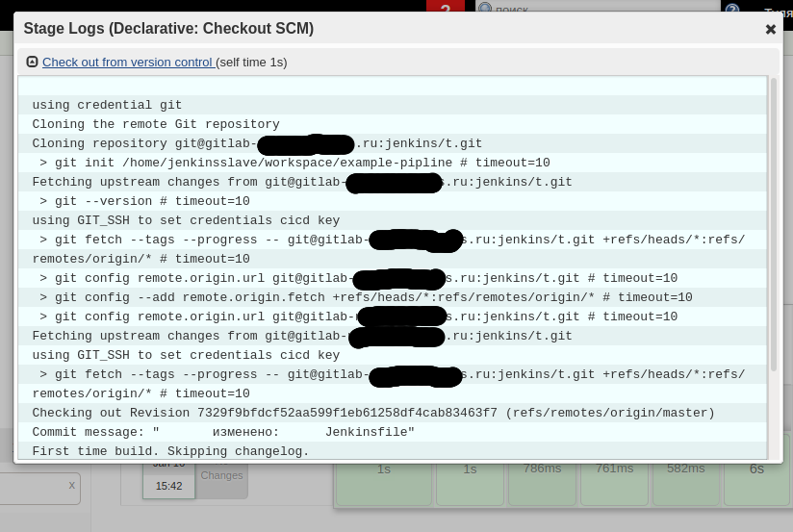Select the build entry dated 15:42

coord(168,481)
